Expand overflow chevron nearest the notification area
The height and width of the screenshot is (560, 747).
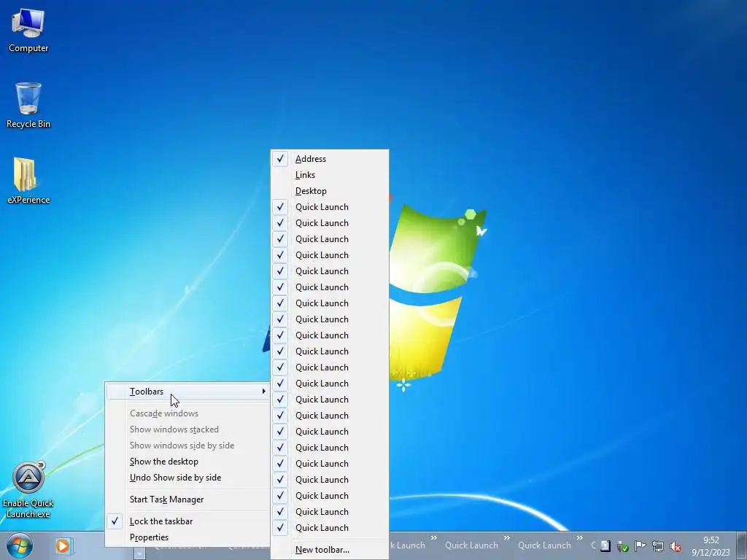pos(579,538)
